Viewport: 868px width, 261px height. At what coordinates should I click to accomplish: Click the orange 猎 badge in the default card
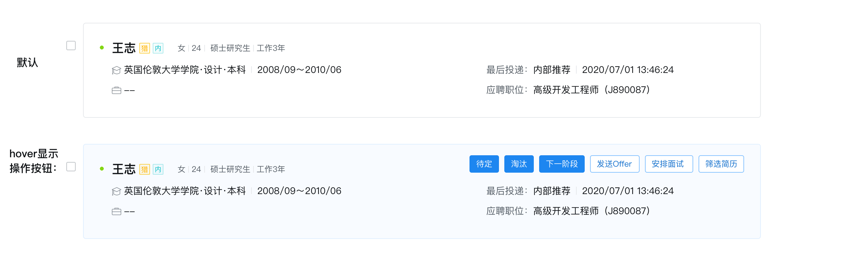pyautogui.click(x=145, y=48)
